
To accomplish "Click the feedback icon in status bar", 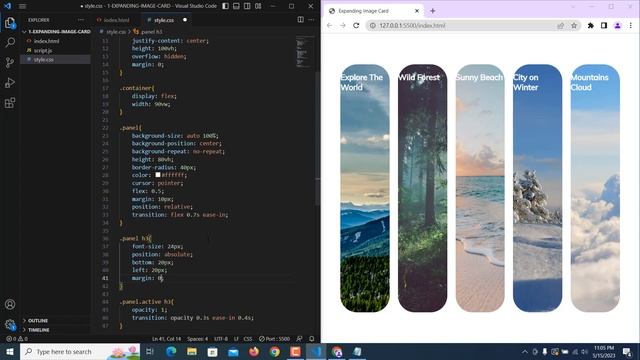I will click(299, 339).
